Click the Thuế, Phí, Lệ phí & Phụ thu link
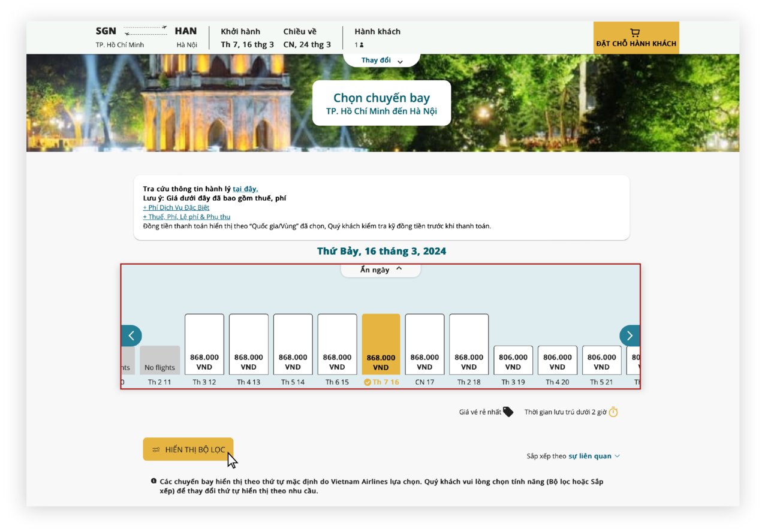The width and height of the screenshot is (765, 532). click(x=188, y=217)
